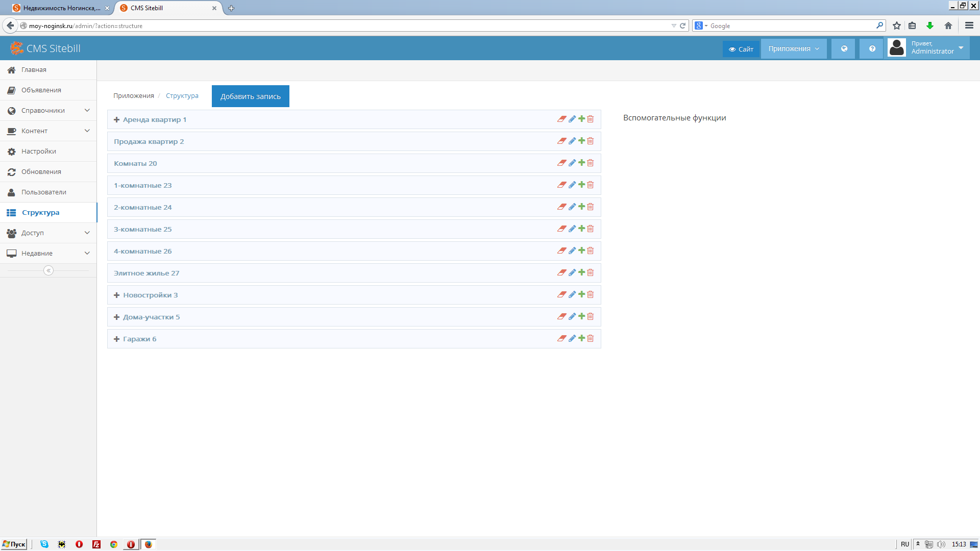Delete Элитное жилье 27 via trash icon
This screenshot has height=551, width=980.
tap(591, 272)
